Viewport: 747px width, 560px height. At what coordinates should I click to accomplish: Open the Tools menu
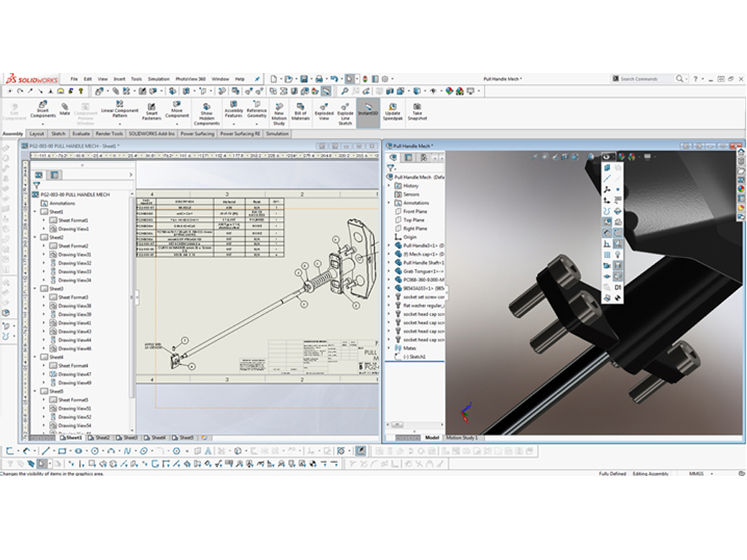136,79
